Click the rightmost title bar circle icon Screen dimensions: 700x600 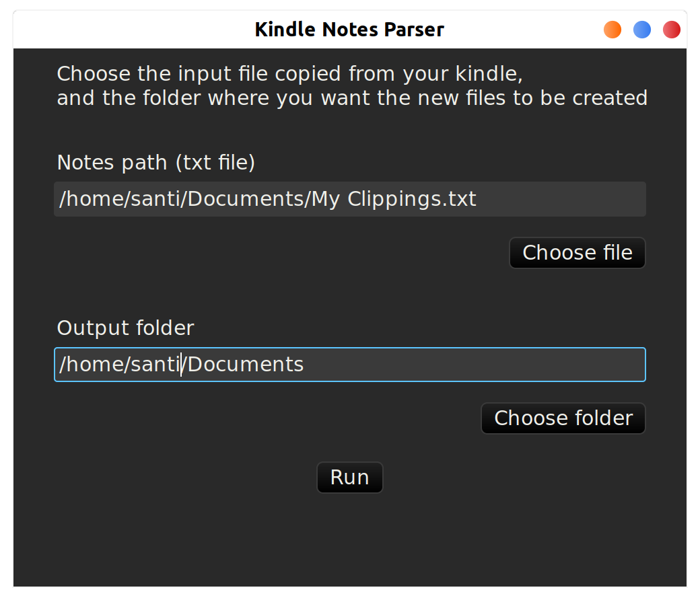pos(671,30)
